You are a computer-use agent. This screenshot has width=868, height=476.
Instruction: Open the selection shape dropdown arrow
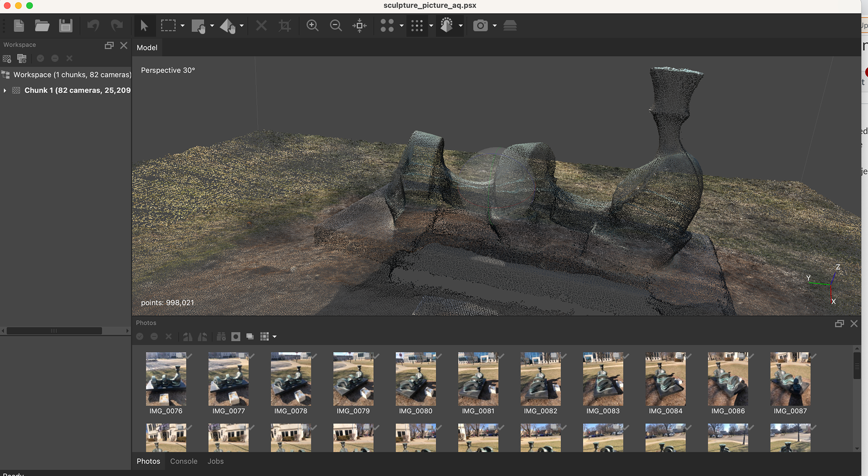tap(183, 26)
